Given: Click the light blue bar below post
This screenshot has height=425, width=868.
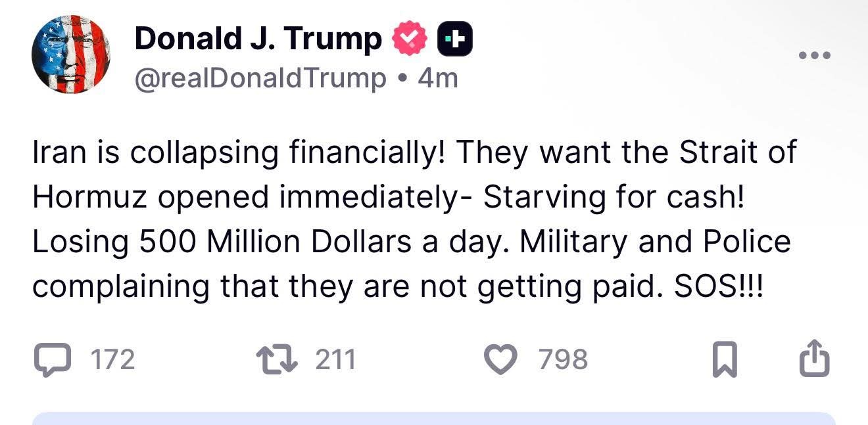Looking at the screenshot, I should click(x=434, y=418).
